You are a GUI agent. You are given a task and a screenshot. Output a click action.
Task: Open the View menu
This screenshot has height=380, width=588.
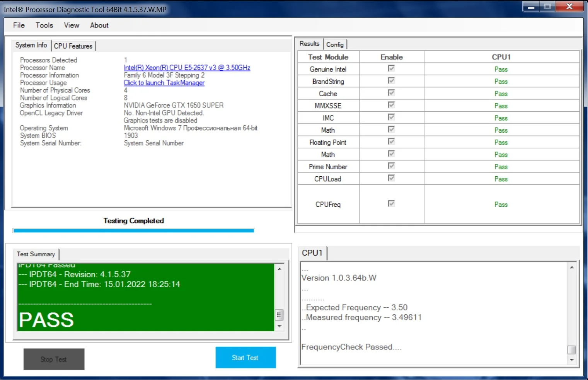click(72, 25)
